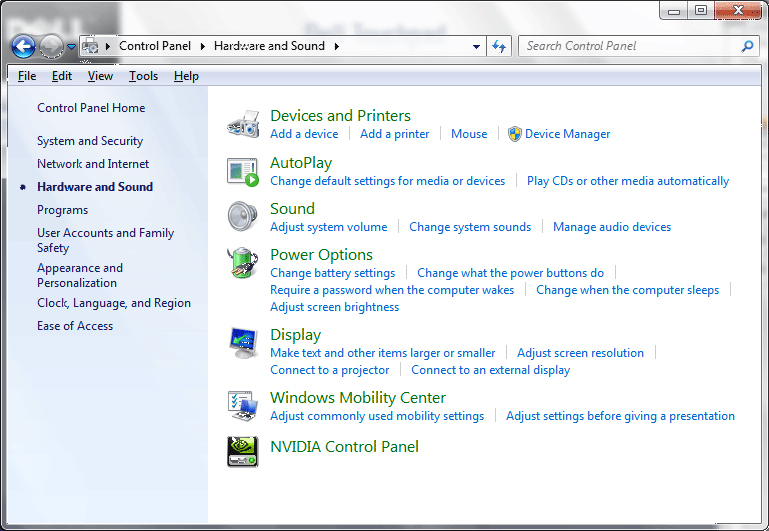Open the Edit menu
Image resolution: width=769 pixels, height=531 pixels.
tap(62, 76)
